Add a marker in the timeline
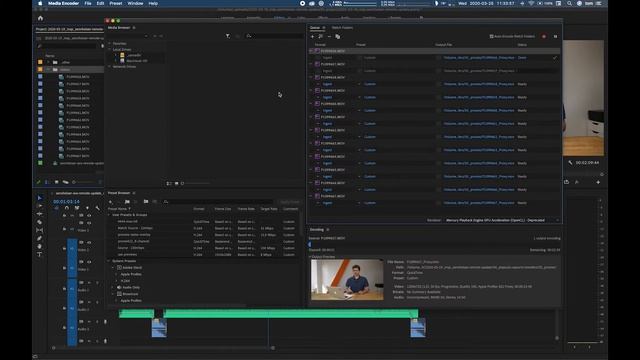The width and height of the screenshot is (640, 360). tap(87, 208)
